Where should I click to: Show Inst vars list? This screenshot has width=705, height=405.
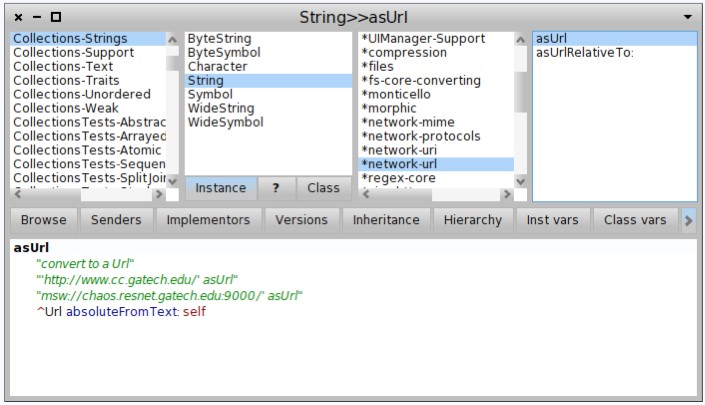[553, 220]
